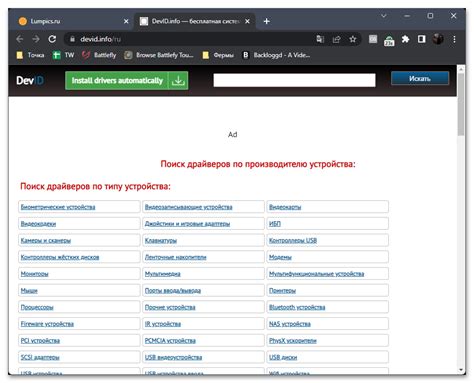Viewport: 474px width, 383px height.
Task: Click the page vertical scrollbar thumb
Action: point(461,104)
